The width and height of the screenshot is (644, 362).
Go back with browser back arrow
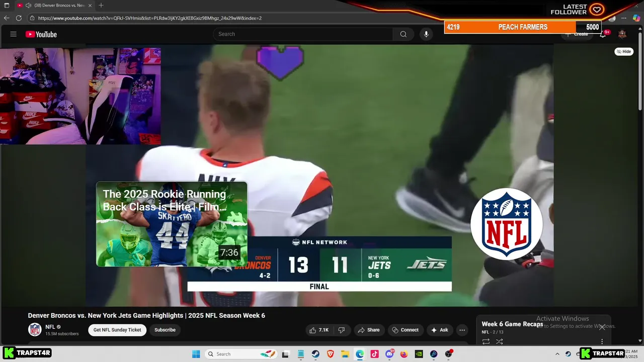coord(7,18)
